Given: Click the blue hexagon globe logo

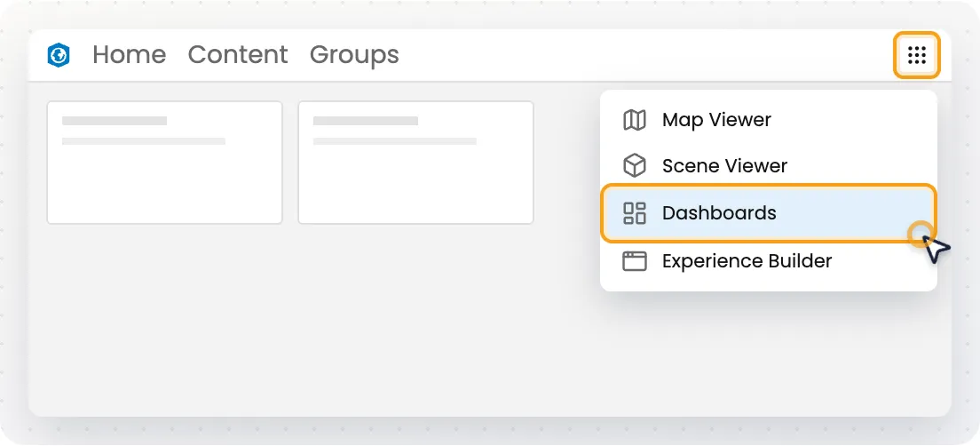Looking at the screenshot, I should point(59,55).
